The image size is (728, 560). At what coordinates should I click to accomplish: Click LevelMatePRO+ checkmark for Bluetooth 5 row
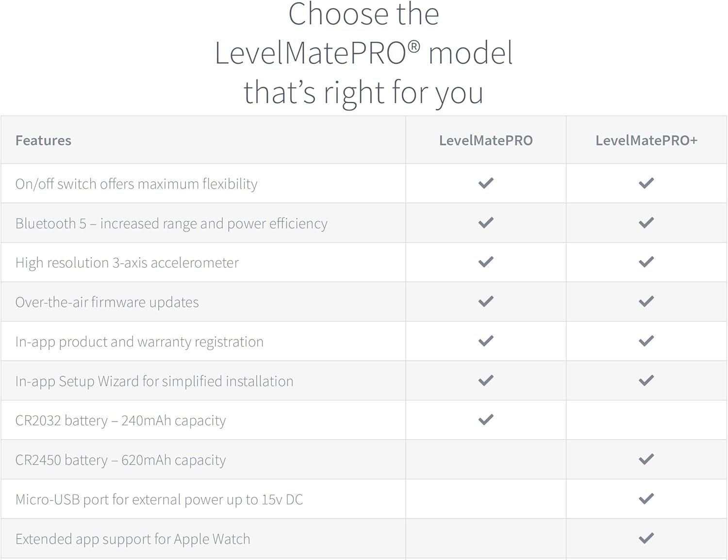pyautogui.click(x=646, y=223)
